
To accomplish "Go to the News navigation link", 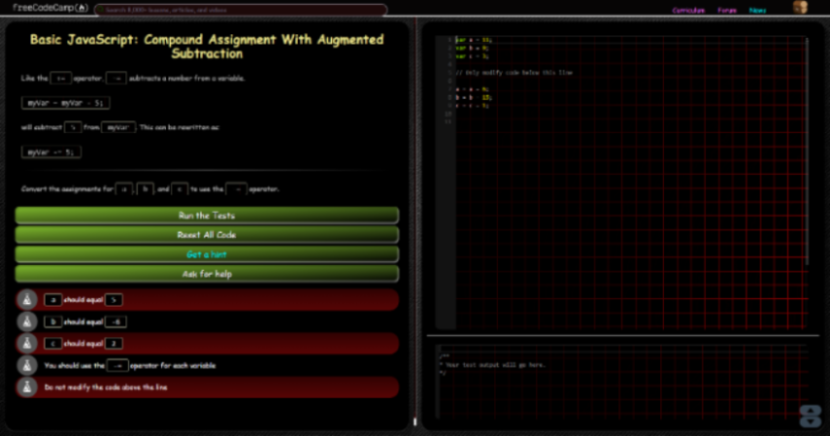I will tap(757, 10).
